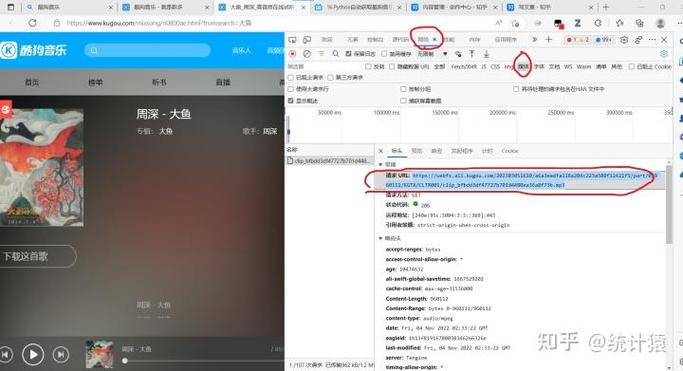
Task: Open a new browser tab
Action: (605, 7)
